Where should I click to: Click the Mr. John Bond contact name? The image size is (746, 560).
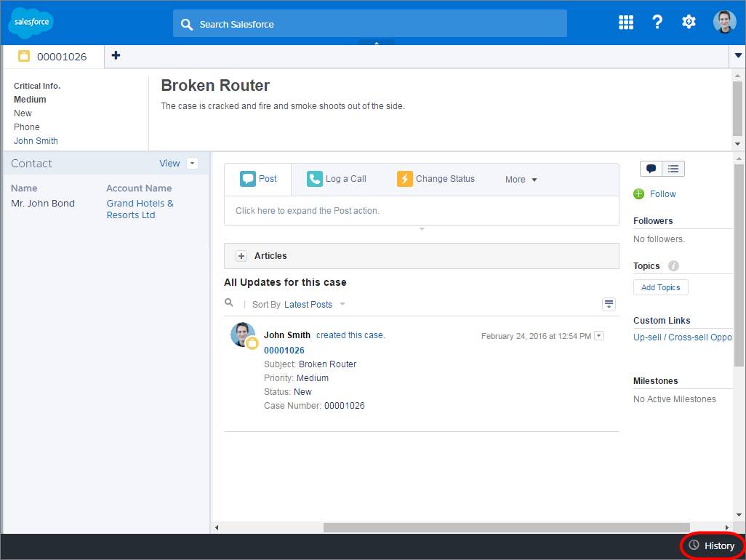(x=43, y=204)
